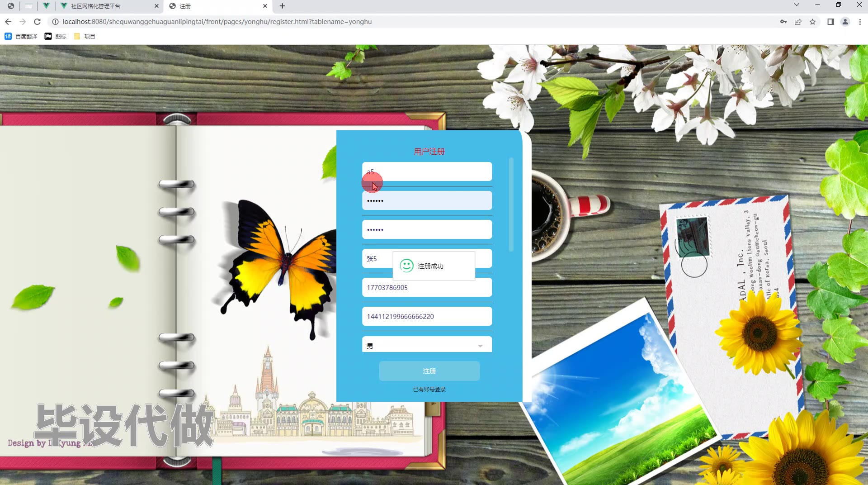Screen dimensions: 868x485
Task: Expand the gender dropdown showing 男
Action: [427, 345]
